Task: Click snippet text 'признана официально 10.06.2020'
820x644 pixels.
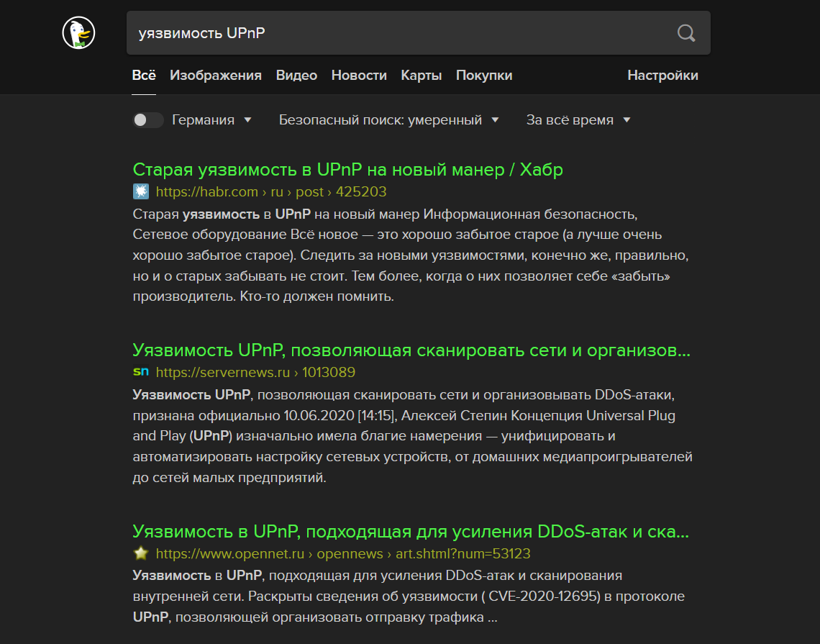Action: tap(243, 416)
